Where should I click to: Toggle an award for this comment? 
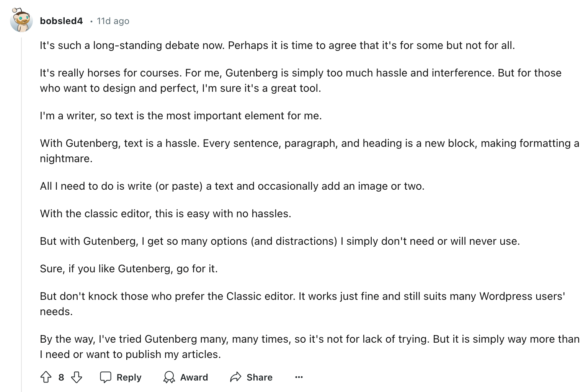186,377
